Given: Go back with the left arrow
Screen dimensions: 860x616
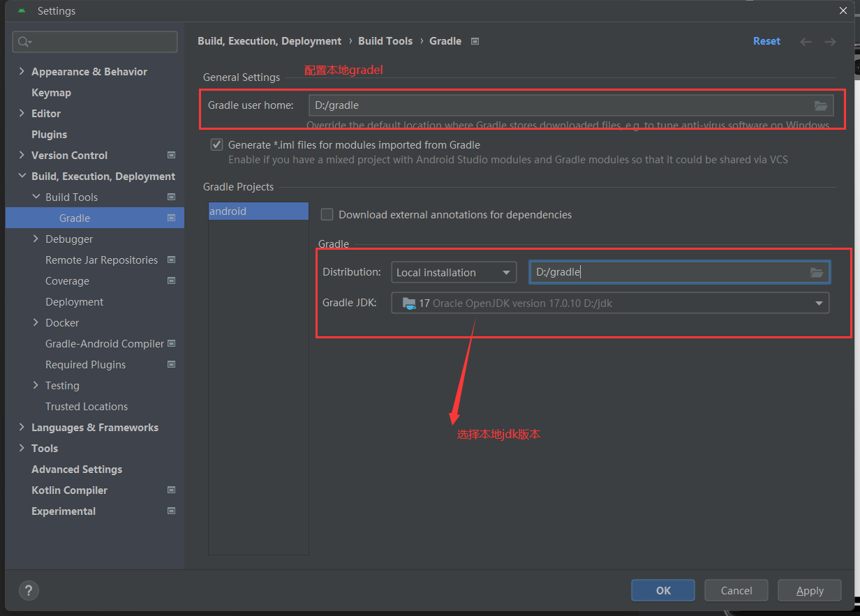Looking at the screenshot, I should pos(806,42).
